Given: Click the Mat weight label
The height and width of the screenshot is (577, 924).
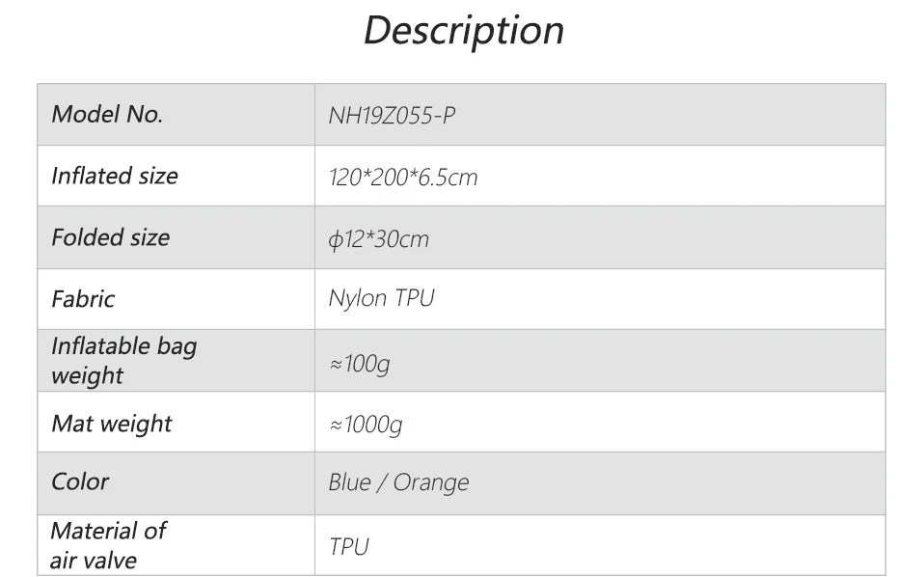Looking at the screenshot, I should click(112, 424).
